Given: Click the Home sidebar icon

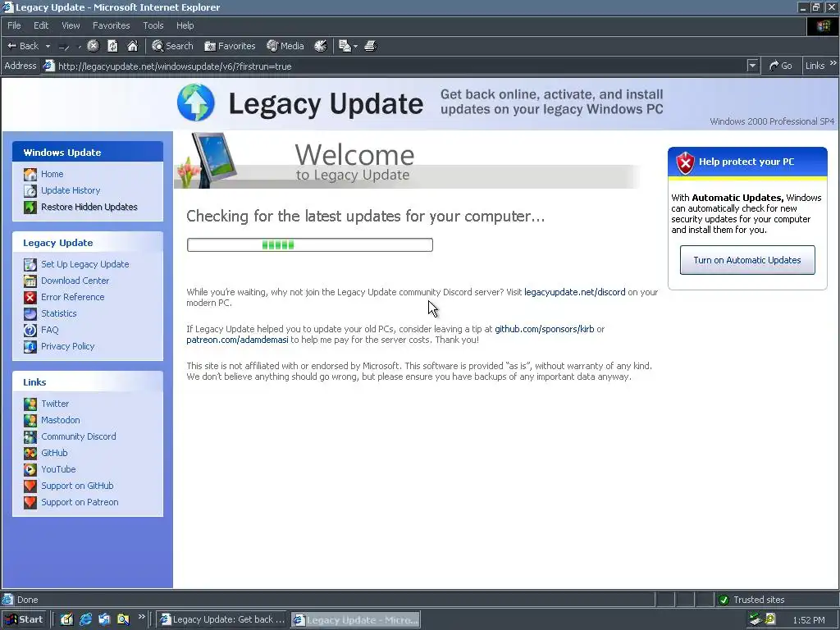Looking at the screenshot, I should [30, 174].
